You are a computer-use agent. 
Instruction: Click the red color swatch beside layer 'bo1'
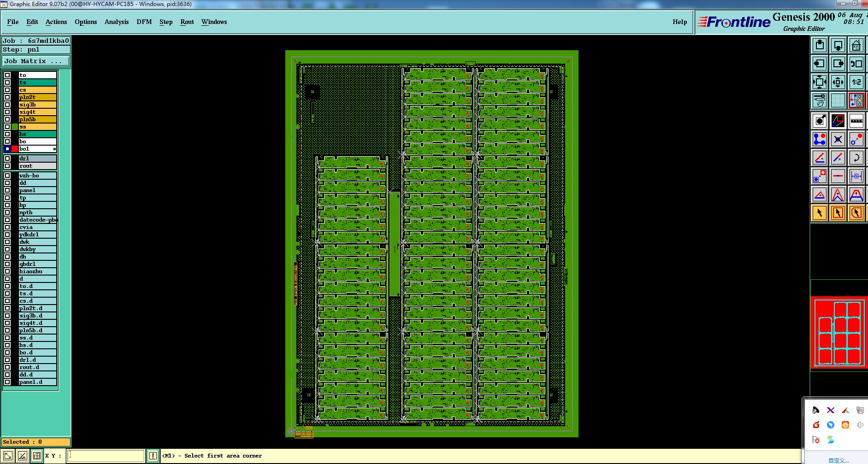[x=15, y=149]
